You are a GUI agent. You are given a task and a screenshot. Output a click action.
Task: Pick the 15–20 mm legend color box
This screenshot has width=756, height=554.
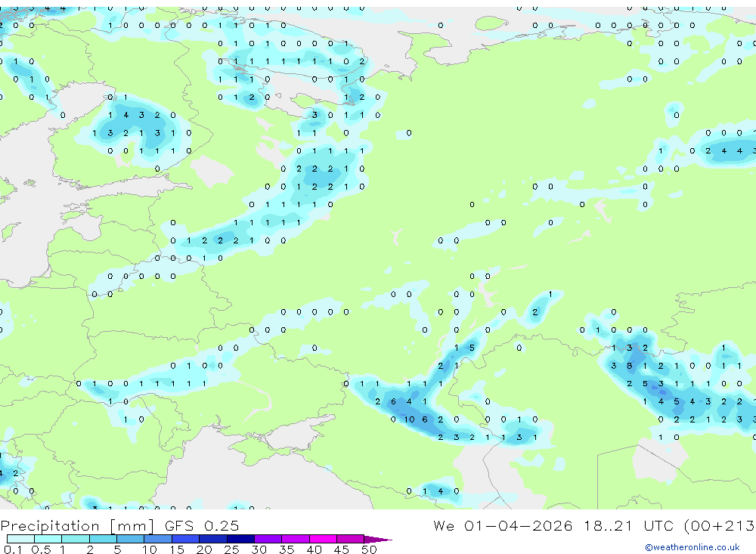(x=186, y=539)
